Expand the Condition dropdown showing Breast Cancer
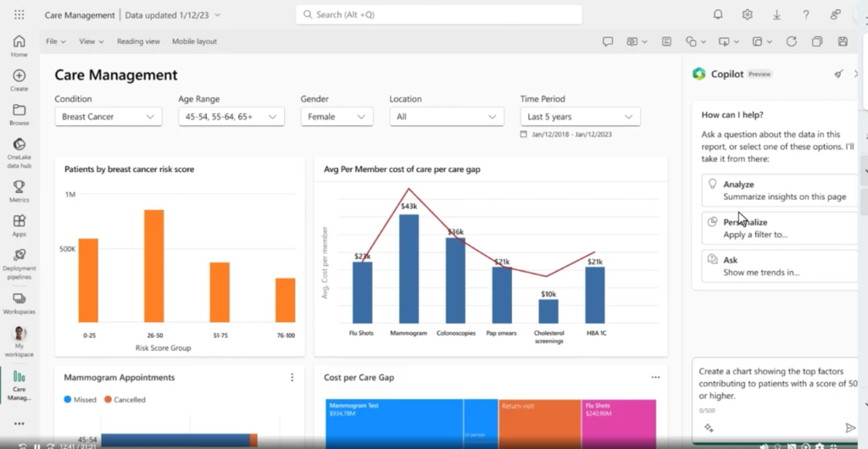Image resolution: width=868 pixels, height=449 pixels. click(108, 117)
